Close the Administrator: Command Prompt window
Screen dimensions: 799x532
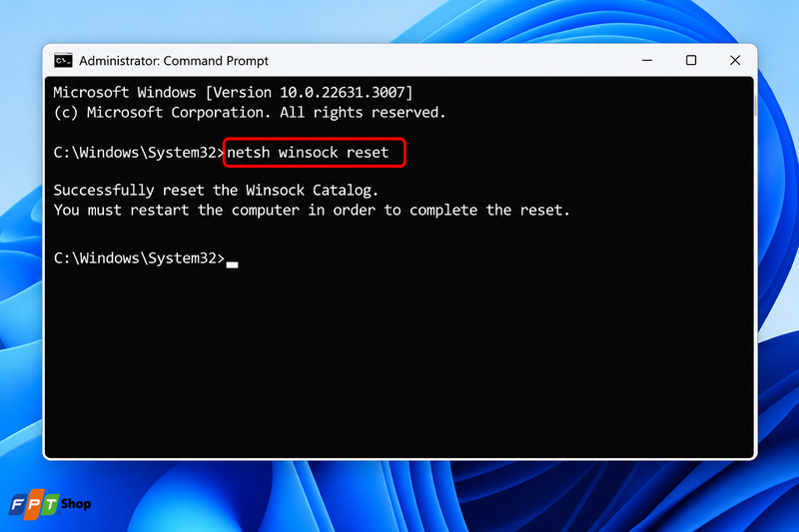click(735, 61)
